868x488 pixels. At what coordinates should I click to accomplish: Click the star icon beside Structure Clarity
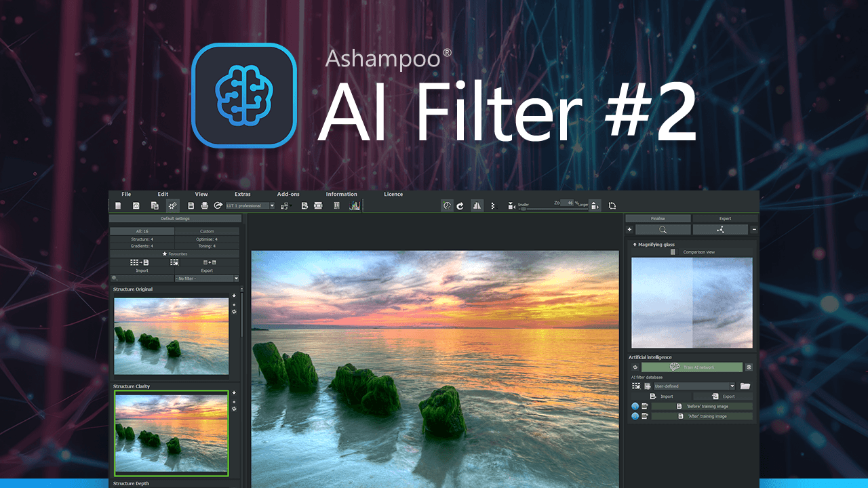click(x=234, y=392)
